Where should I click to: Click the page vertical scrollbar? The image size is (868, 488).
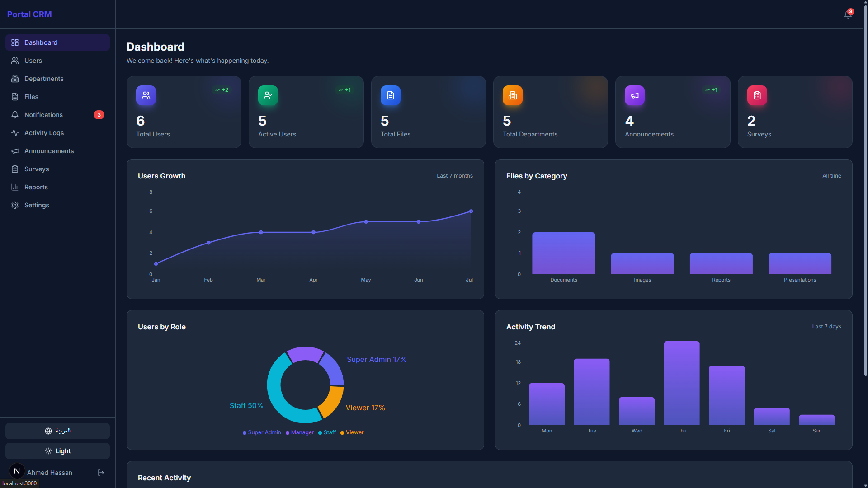coord(865,190)
